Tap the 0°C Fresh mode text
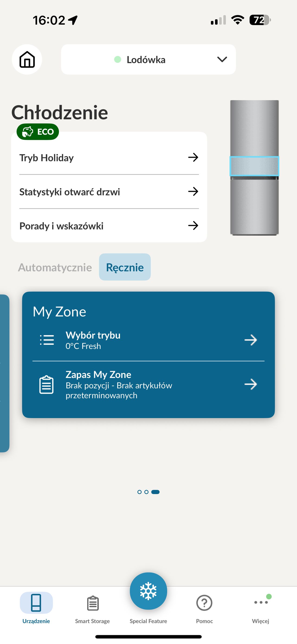The width and height of the screenshot is (297, 644). coord(83,346)
